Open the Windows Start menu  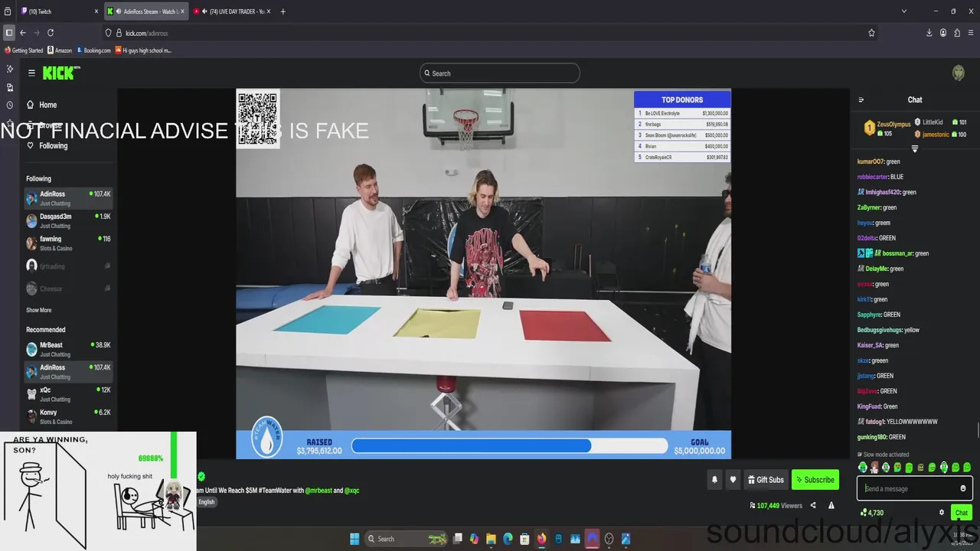click(354, 539)
